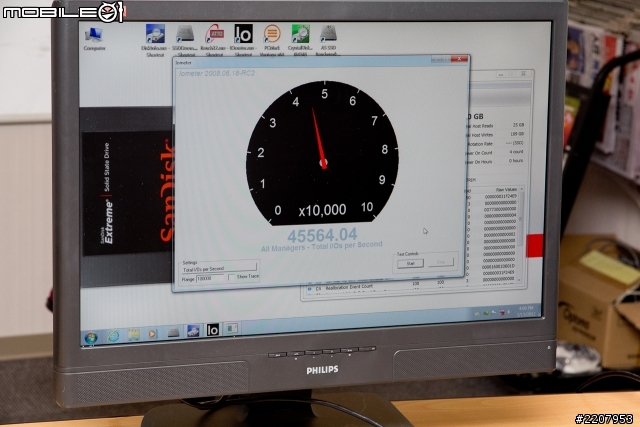Click the Iometer speedometer gauge
This screenshot has height=427, width=640.
click(322, 153)
